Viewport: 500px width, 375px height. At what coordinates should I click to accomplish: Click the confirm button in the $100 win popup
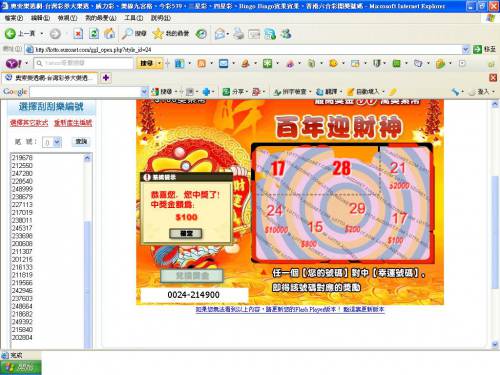[x=186, y=233]
